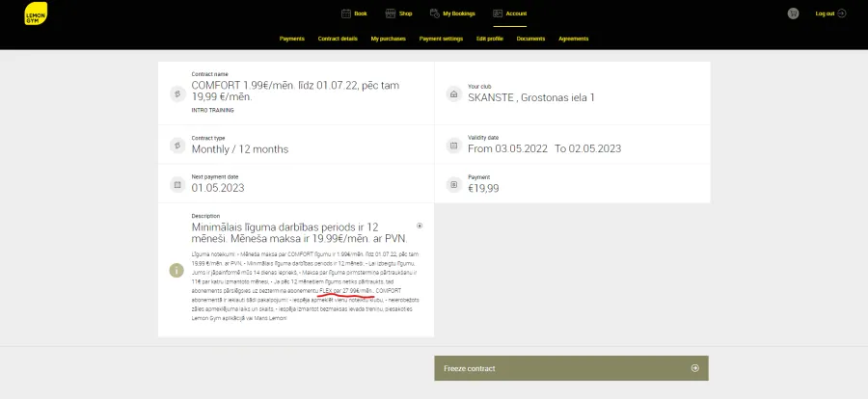Open the shopping cart icon
Image resolution: width=868 pixels, height=399 pixels.
point(794,13)
